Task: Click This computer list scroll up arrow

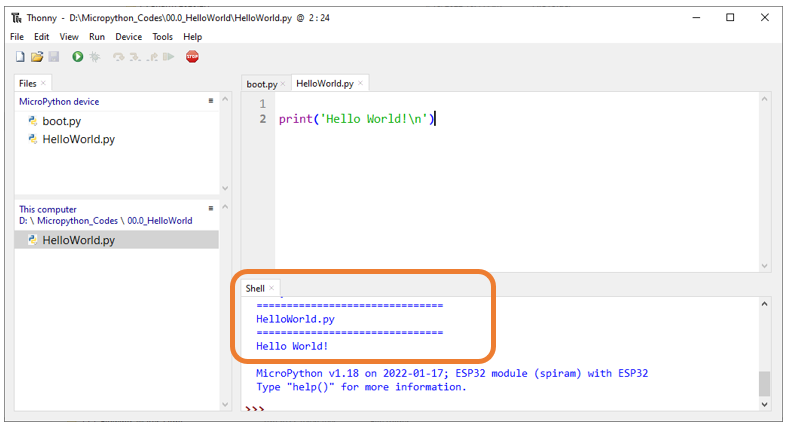Action: click(225, 207)
